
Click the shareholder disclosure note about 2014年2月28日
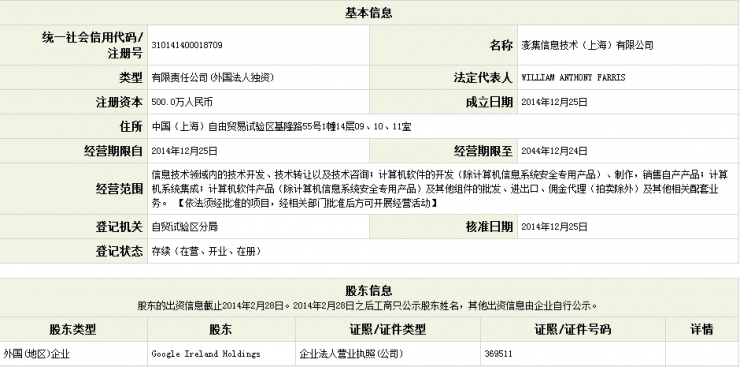click(x=368, y=306)
